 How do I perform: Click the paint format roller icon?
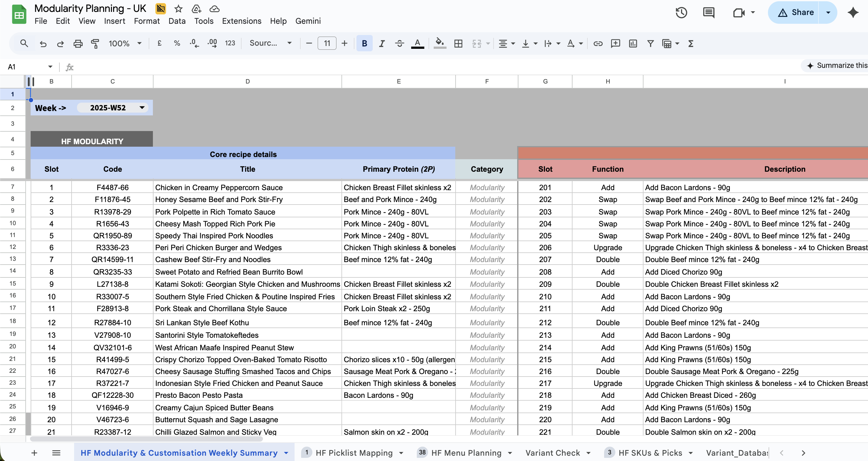[95, 43]
